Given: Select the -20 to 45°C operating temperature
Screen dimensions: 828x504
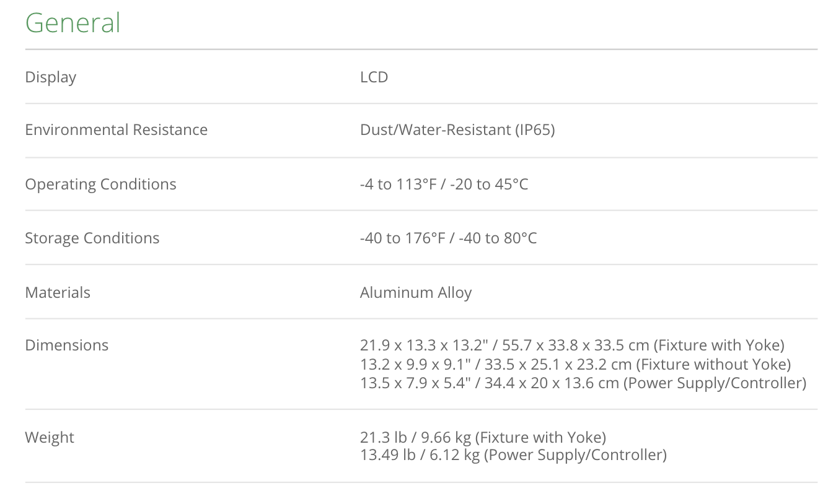Looking at the screenshot, I should [493, 185].
